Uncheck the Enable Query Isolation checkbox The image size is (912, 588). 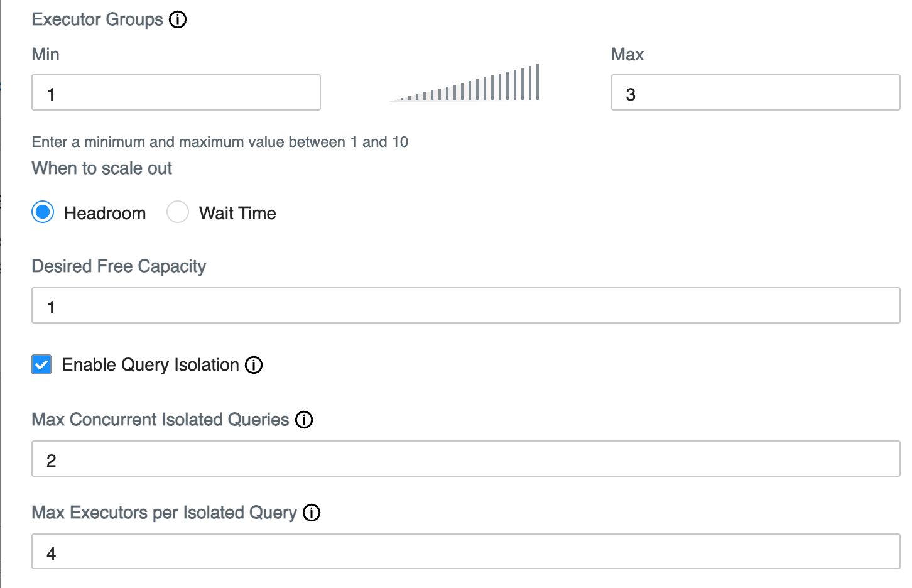pos(41,364)
